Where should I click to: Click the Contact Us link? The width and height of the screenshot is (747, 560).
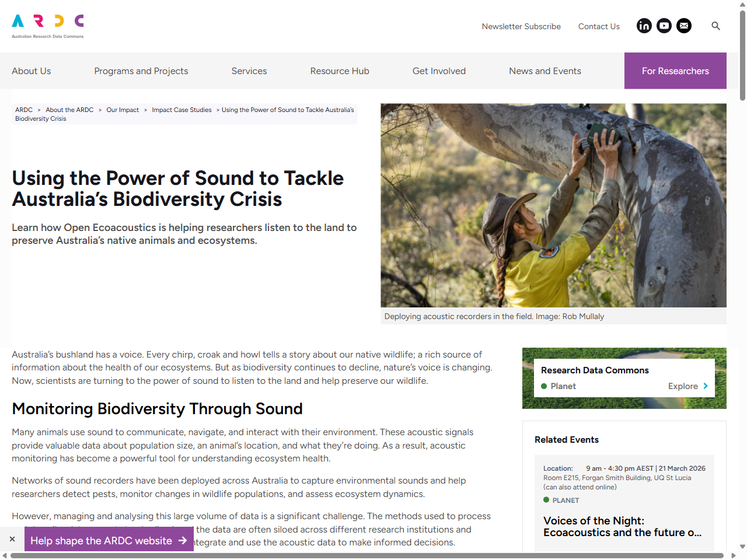pyautogui.click(x=599, y=26)
